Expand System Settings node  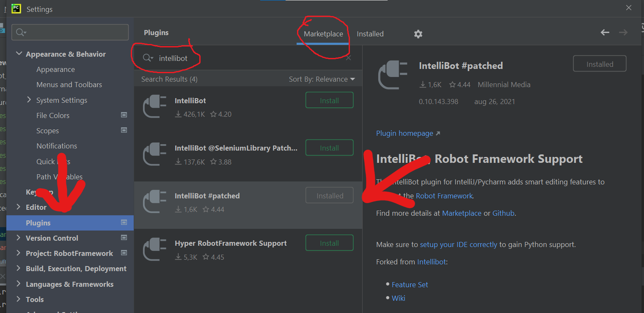pyautogui.click(x=29, y=100)
